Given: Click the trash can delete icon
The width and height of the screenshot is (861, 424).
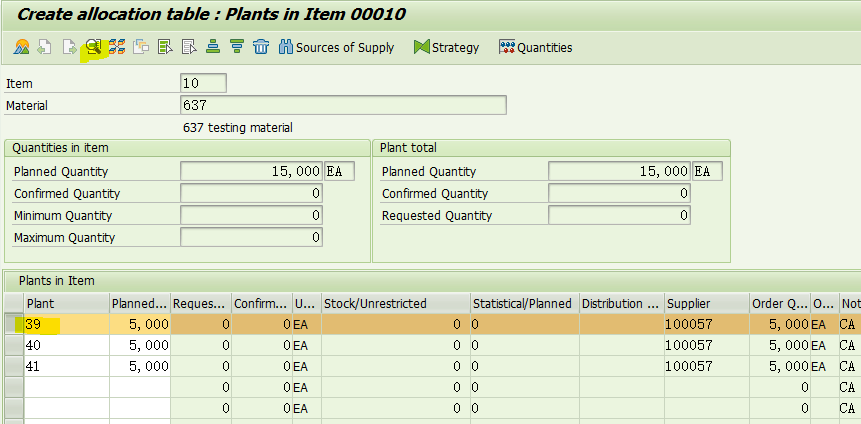Looking at the screenshot, I should (261, 47).
